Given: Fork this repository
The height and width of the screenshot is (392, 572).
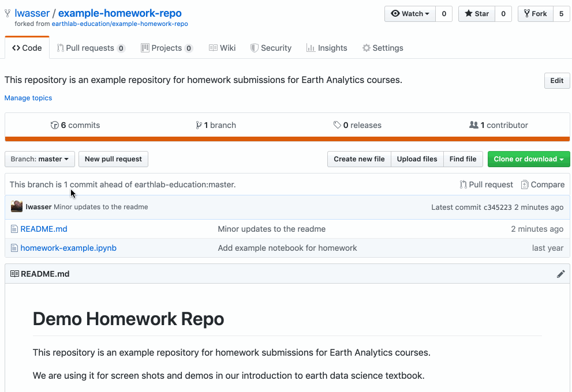Looking at the screenshot, I should coord(535,14).
